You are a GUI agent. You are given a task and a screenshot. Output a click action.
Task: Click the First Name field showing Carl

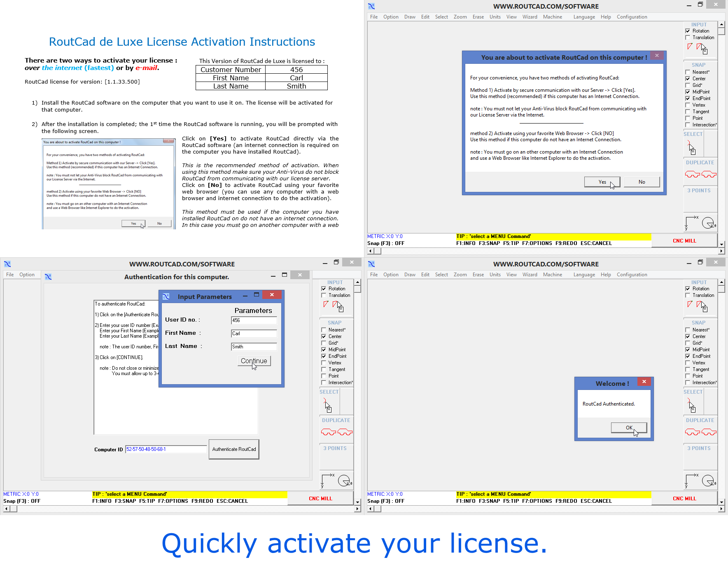[254, 334]
